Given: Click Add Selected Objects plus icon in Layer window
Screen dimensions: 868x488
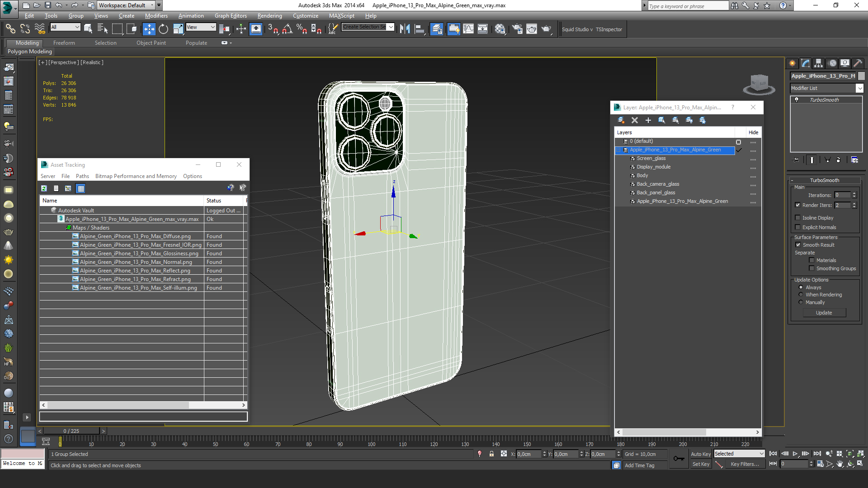Looking at the screenshot, I should [x=648, y=120].
